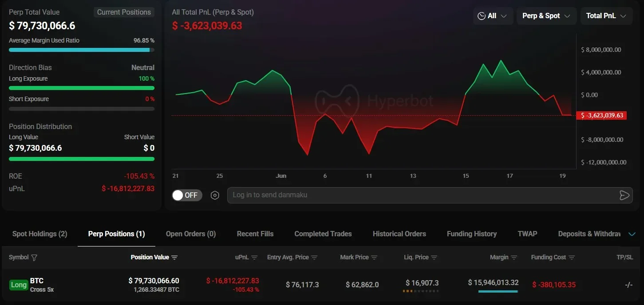Click the liquidation price dotted indicator
This screenshot has width=644, height=305.
[x=421, y=291]
